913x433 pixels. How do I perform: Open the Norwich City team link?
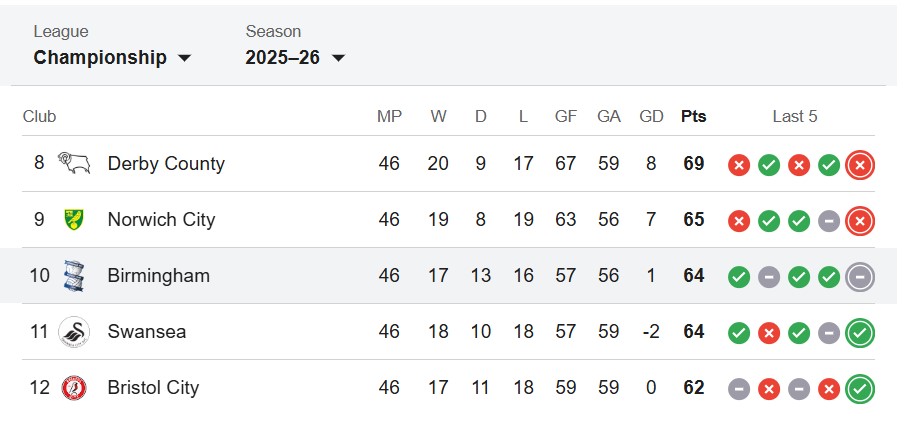point(161,219)
